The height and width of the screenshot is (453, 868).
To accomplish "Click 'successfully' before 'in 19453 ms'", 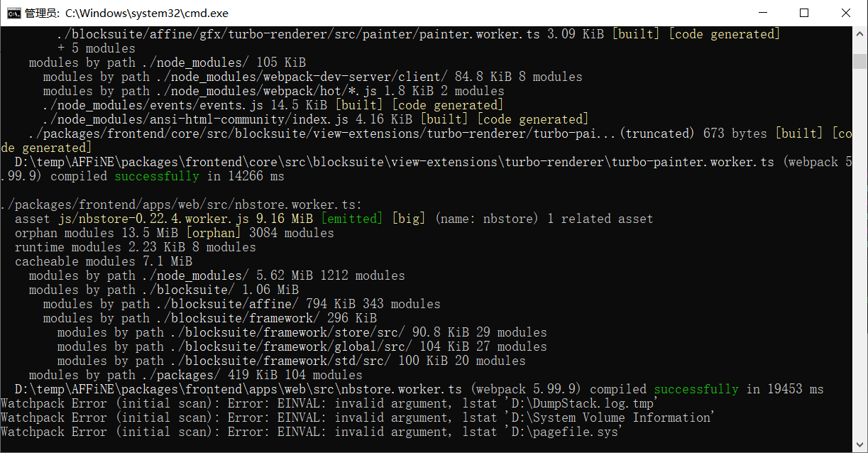I will (x=696, y=389).
